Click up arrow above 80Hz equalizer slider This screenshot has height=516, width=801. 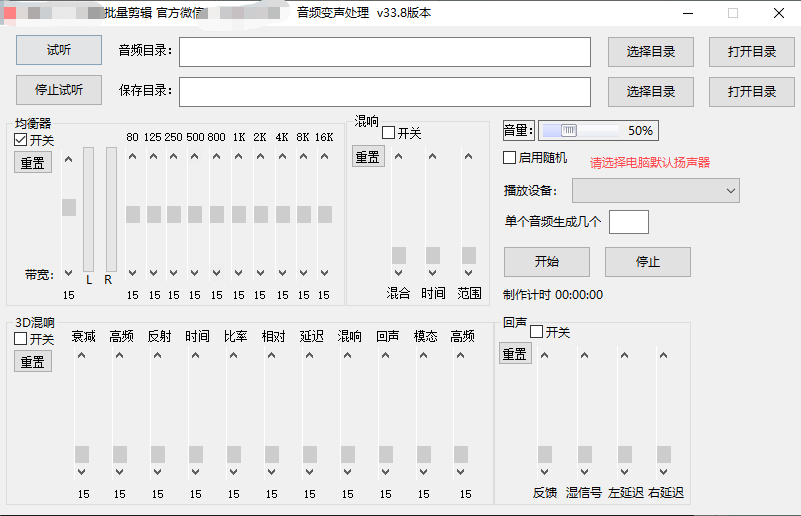point(133,158)
